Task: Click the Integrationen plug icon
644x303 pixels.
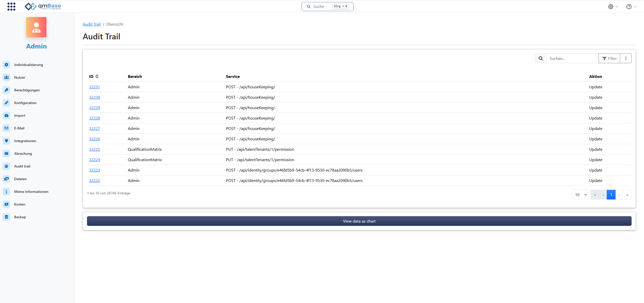Action: point(7,141)
